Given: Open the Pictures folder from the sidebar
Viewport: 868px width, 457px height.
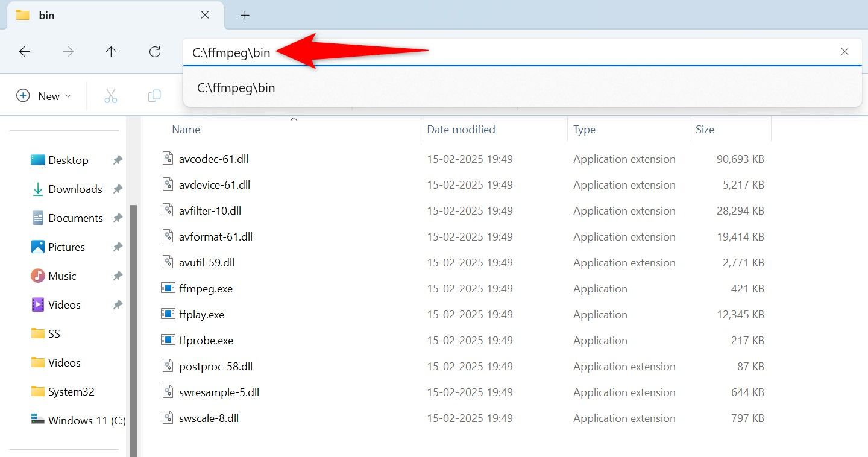Looking at the screenshot, I should tap(66, 247).
